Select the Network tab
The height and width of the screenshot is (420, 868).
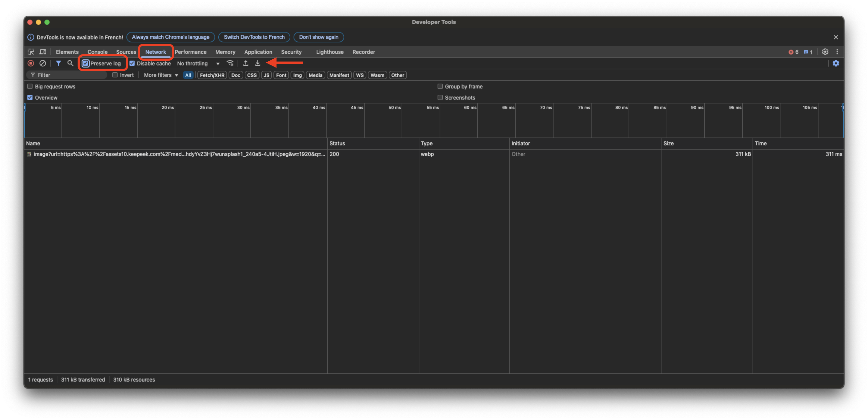[x=156, y=52]
